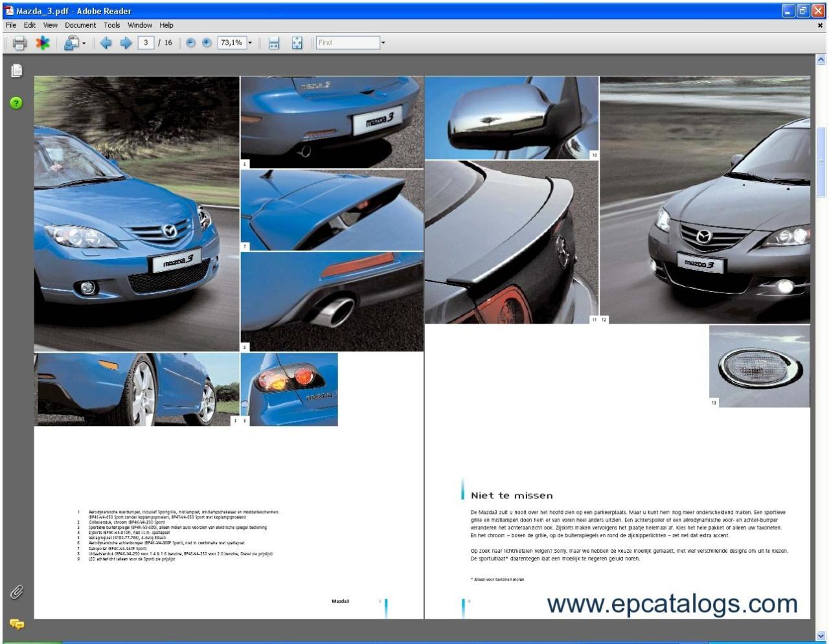Click the chrome mirror photo numbered 10
This screenshot has width=829, height=644.
tap(512, 117)
